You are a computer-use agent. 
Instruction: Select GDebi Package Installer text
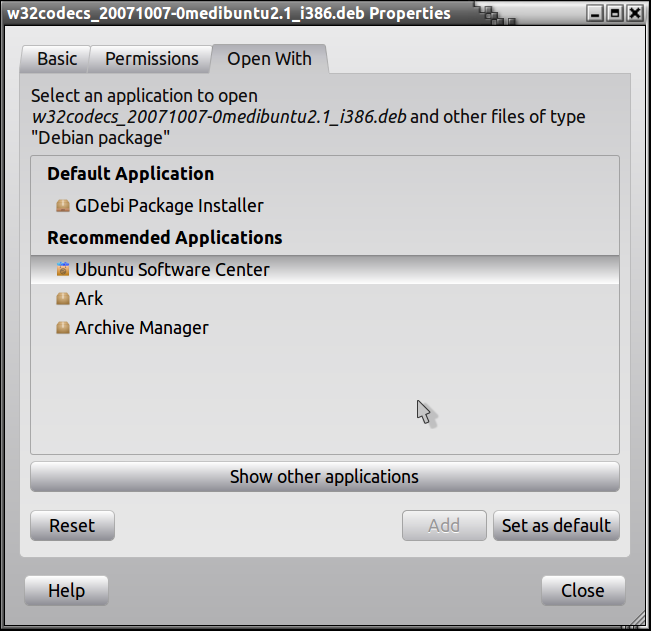click(169, 206)
